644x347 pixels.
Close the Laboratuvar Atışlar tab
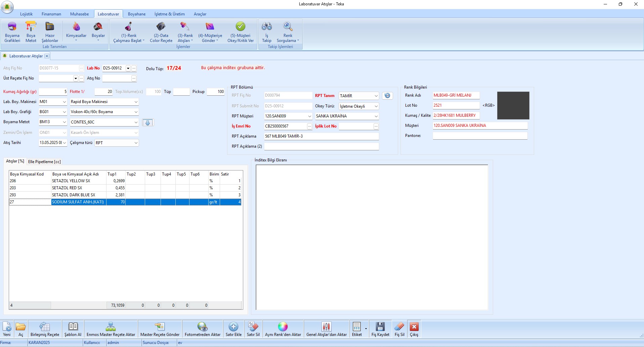tap(47, 56)
